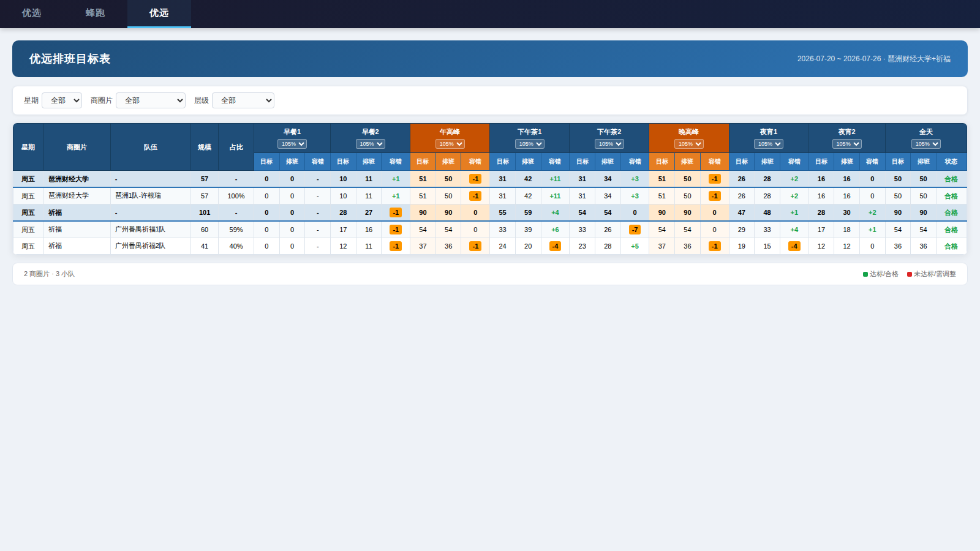The image size is (980, 551).
Task: Click the 合格 status for 广州番禺祈福1队
Action: [x=951, y=230]
